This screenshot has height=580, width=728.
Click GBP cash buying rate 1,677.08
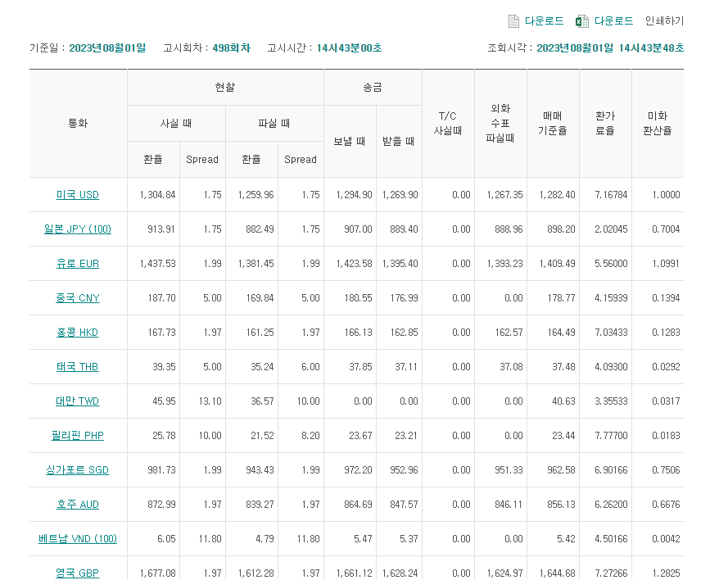[157, 573]
